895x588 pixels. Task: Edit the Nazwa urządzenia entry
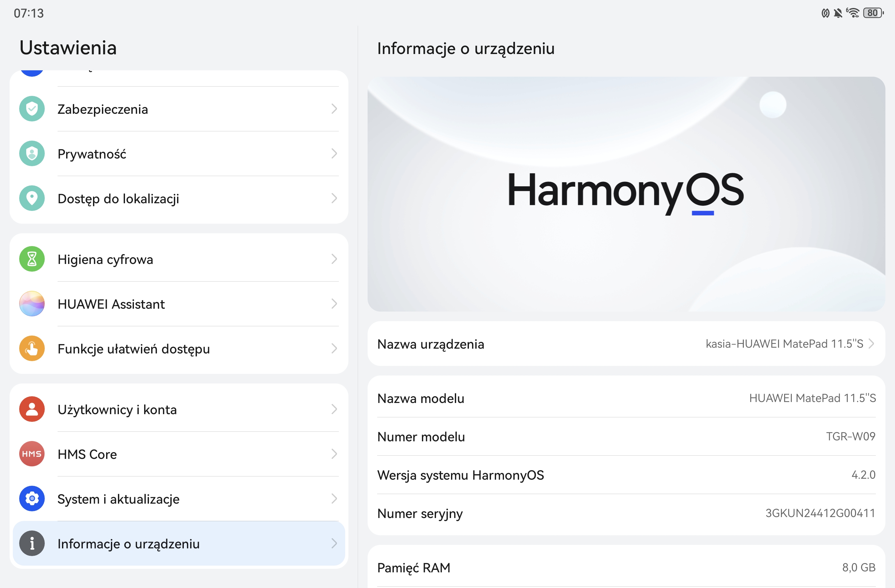(x=626, y=344)
